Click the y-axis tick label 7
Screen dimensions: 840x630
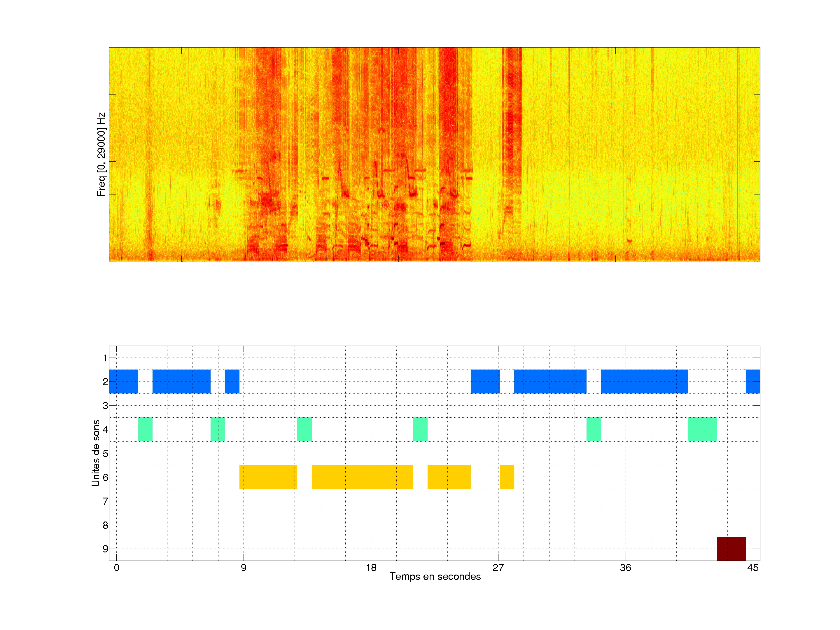(x=105, y=501)
